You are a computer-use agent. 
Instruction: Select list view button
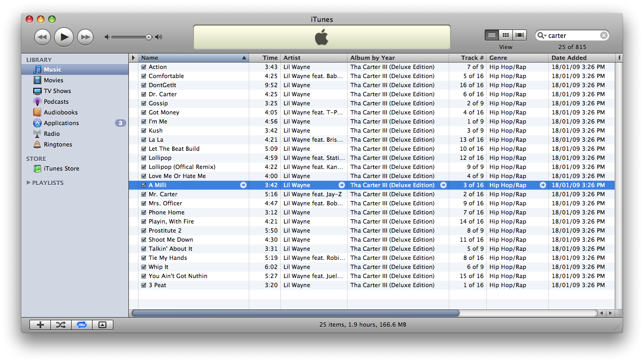tap(492, 35)
